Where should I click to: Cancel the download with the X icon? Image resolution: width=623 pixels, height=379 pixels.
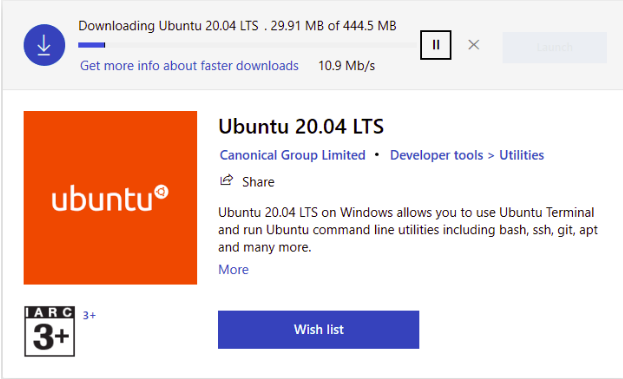[474, 45]
